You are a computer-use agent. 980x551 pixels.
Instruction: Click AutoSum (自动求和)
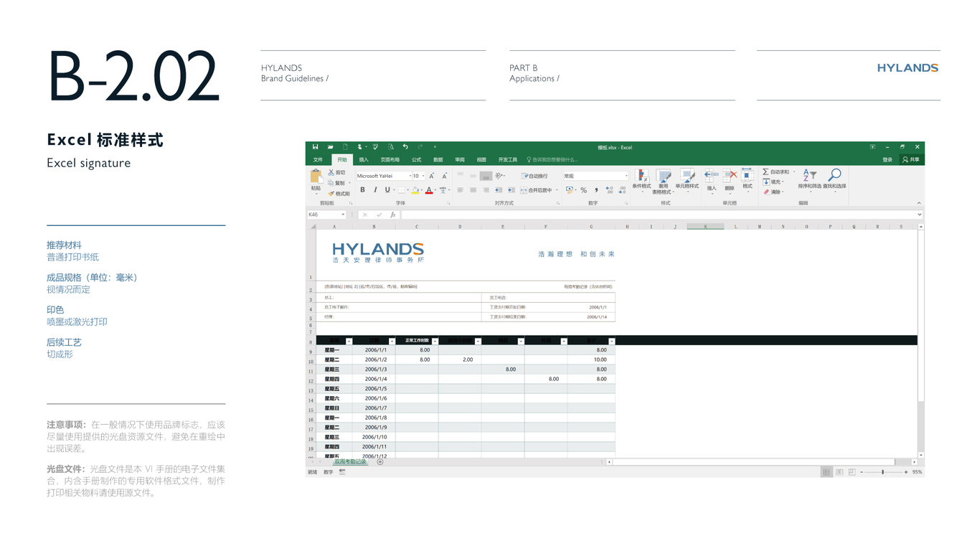point(777,171)
